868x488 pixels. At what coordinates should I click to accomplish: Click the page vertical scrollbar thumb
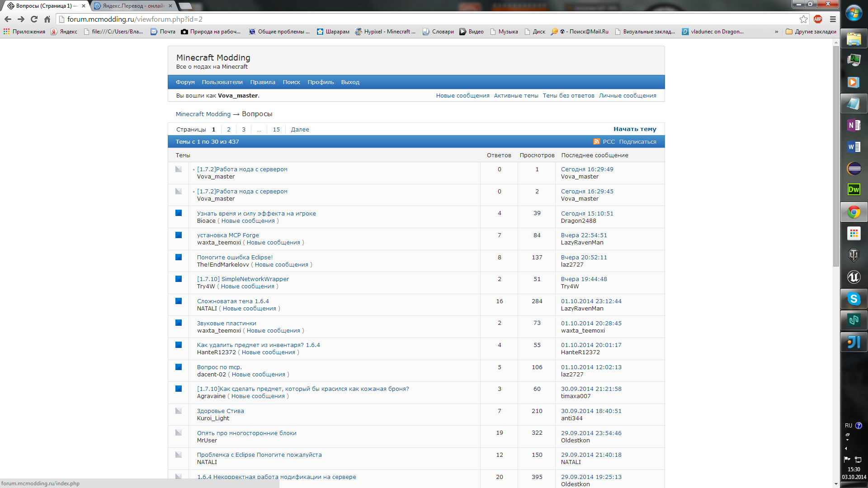point(836,156)
